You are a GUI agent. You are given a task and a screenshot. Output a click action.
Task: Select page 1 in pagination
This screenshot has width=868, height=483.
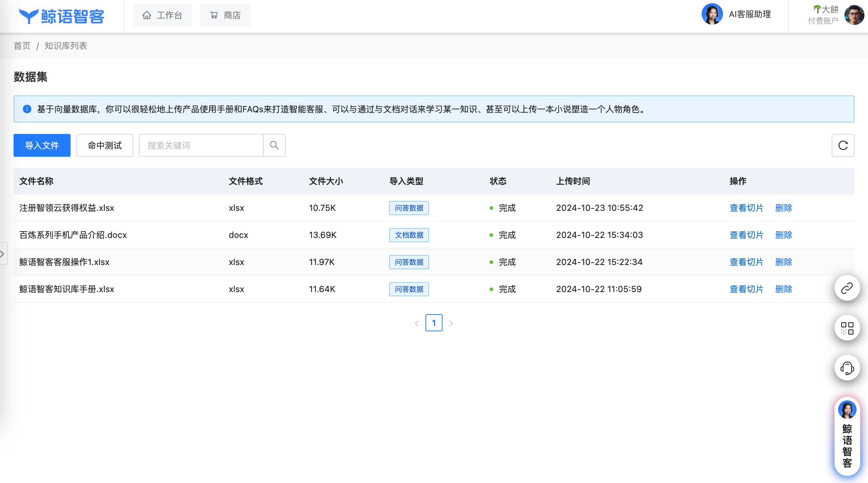point(434,323)
